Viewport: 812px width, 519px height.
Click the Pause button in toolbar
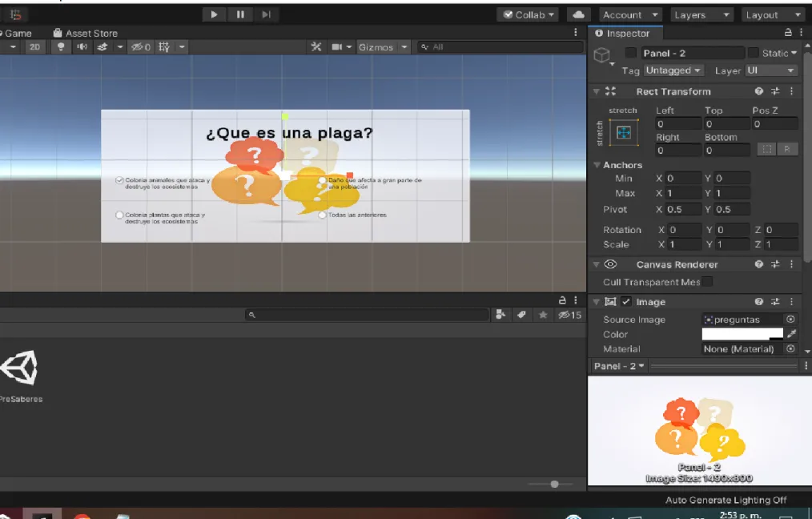click(240, 14)
